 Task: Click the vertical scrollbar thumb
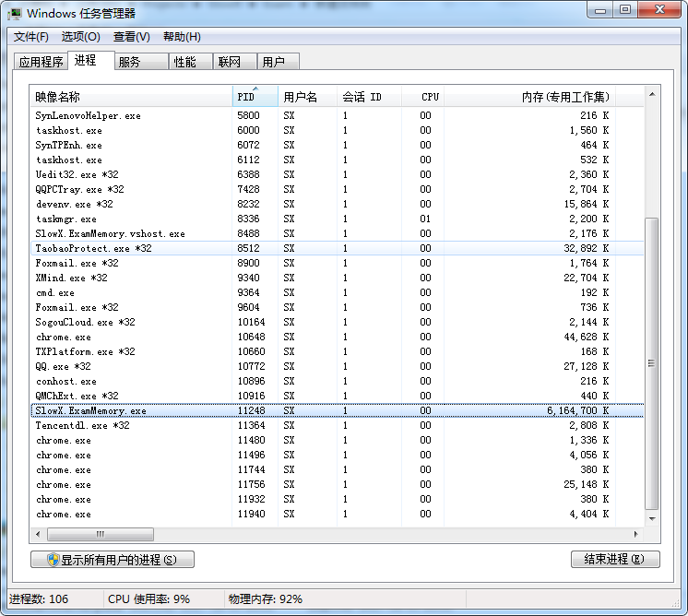click(x=652, y=363)
